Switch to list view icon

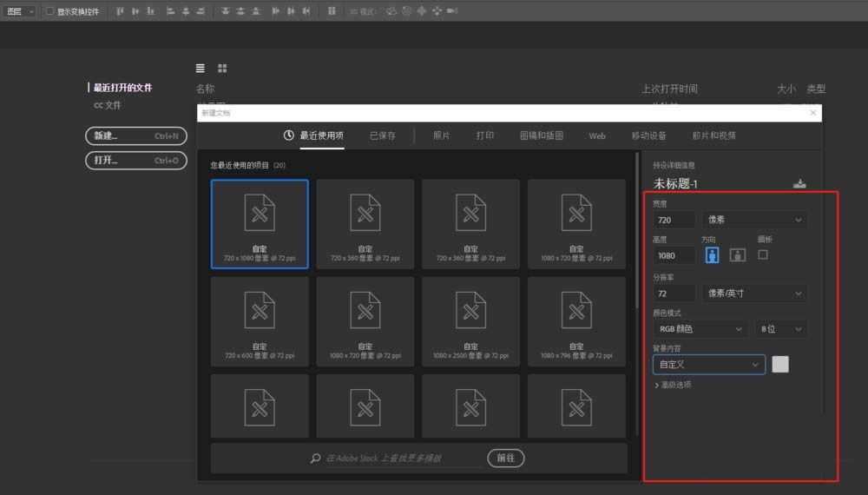(x=201, y=68)
